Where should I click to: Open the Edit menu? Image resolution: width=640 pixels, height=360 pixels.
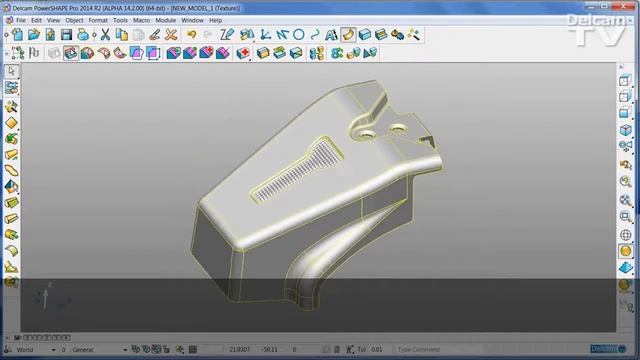click(36, 20)
